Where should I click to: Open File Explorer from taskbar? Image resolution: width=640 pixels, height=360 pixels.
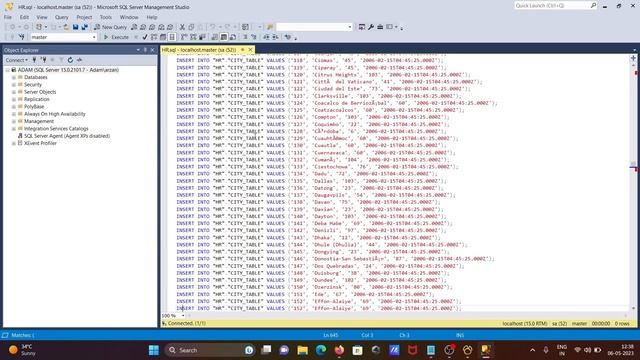click(302, 350)
